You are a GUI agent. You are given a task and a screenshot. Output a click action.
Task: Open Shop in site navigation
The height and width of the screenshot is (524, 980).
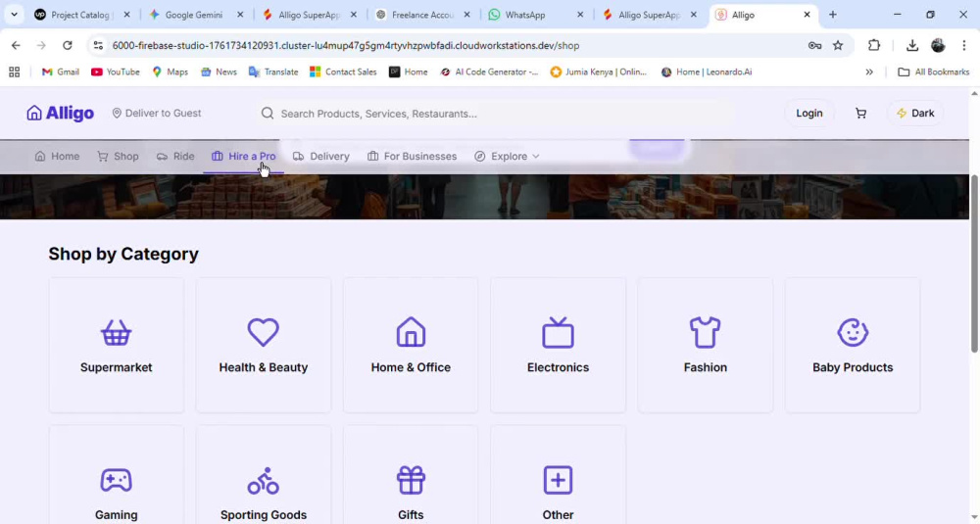pyautogui.click(x=118, y=156)
